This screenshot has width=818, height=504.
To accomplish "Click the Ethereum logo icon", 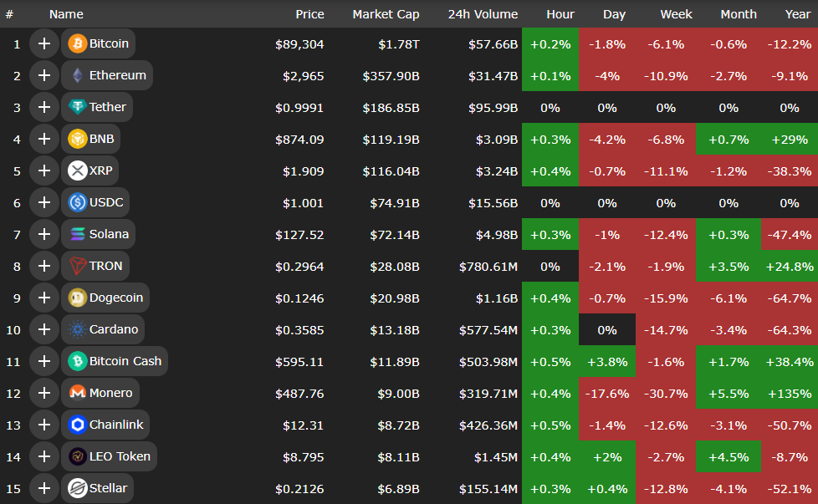I will coord(77,75).
